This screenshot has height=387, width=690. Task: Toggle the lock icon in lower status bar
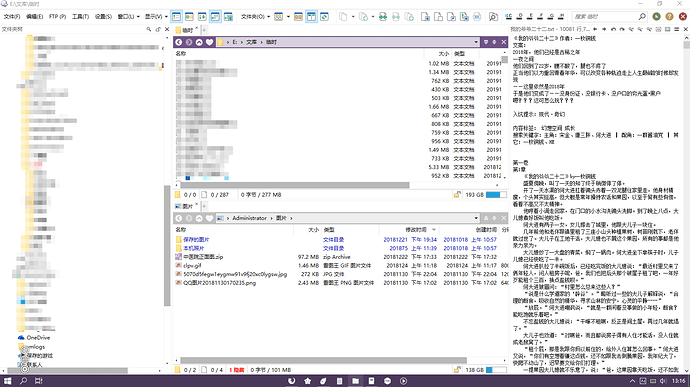457,370
